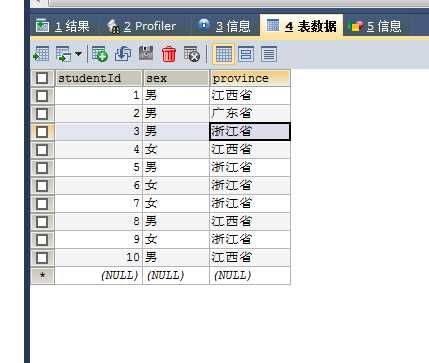Click the 江西省 cell in row 10
The height and width of the screenshot is (363, 429).
pos(250,258)
